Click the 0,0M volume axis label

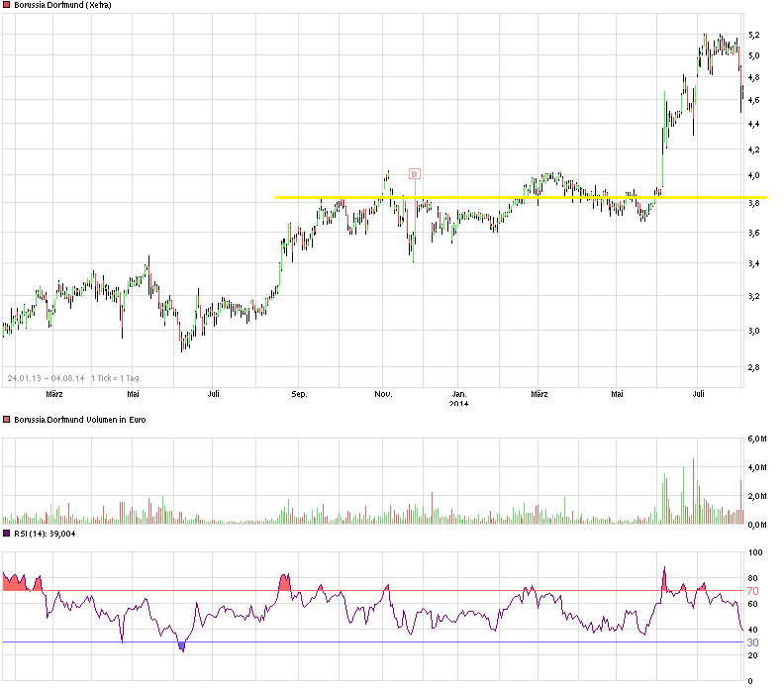point(757,525)
